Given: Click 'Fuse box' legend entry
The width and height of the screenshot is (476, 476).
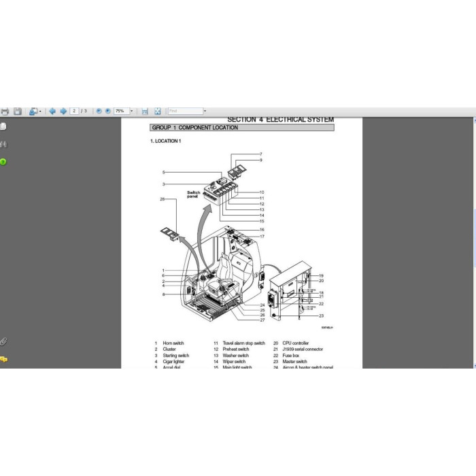Looking at the screenshot, I should (x=291, y=356).
